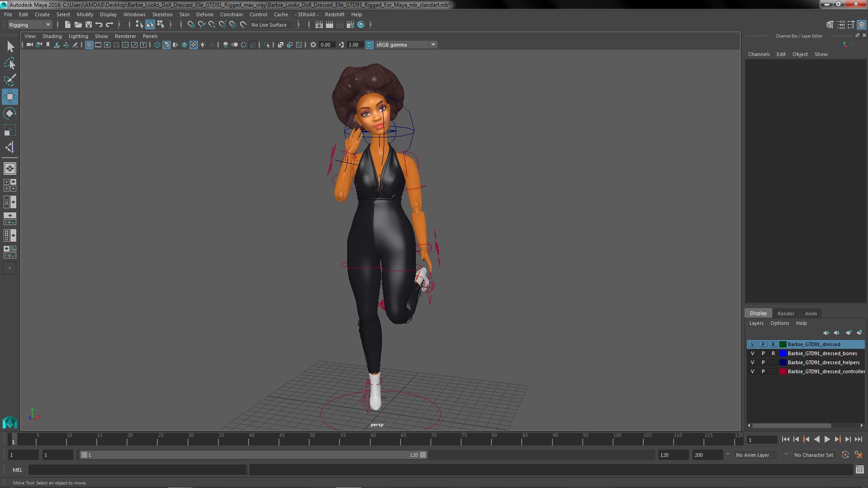Open the Rigging menu set dropdown
The image size is (868, 488).
(x=29, y=25)
